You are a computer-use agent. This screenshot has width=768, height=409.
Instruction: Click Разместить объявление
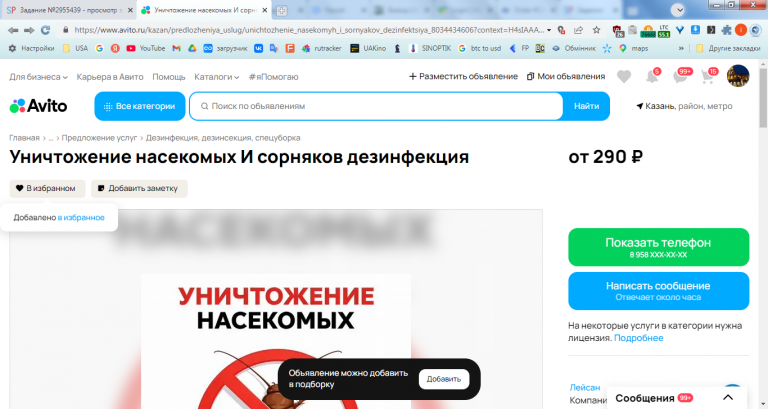[463, 76]
